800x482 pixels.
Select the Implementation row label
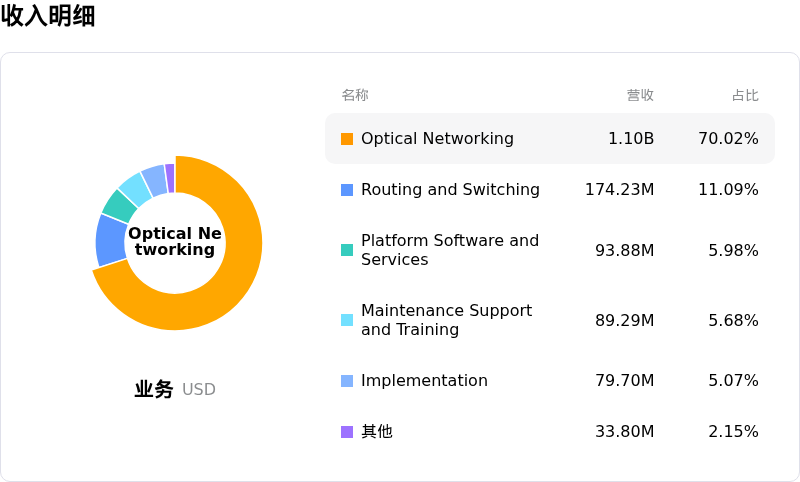point(424,380)
